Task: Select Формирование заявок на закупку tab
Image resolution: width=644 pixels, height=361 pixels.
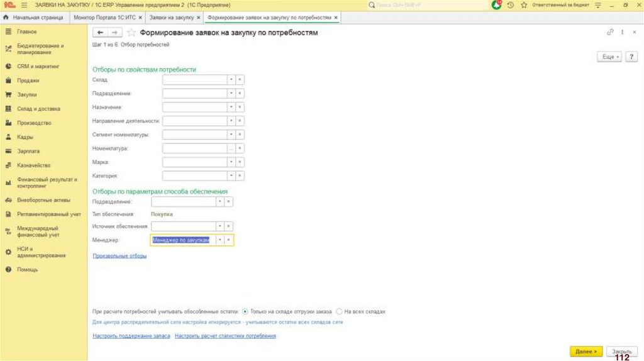Action: point(269,18)
